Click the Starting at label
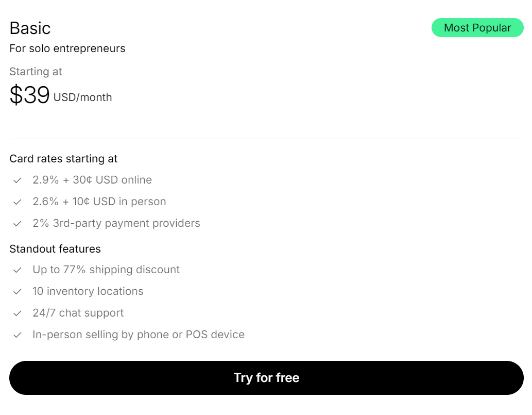The width and height of the screenshot is (532, 415). 36,72
